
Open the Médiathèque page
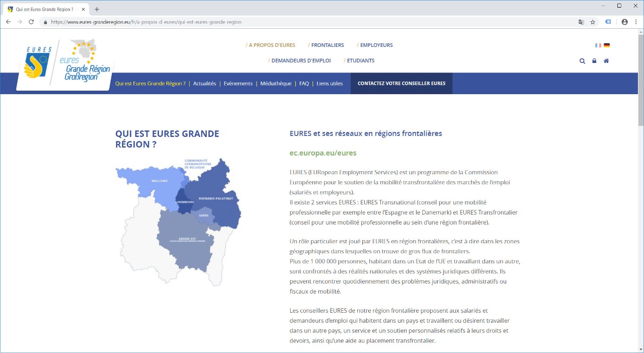[x=276, y=84]
